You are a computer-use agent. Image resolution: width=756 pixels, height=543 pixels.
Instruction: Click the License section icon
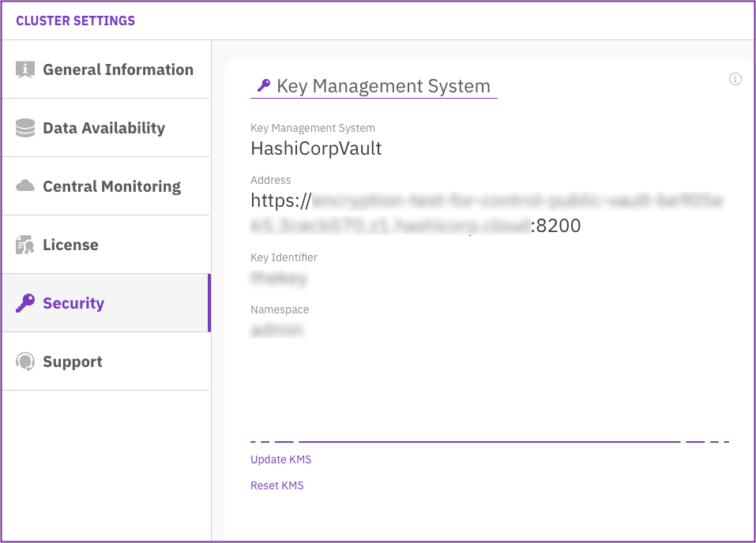(x=24, y=244)
